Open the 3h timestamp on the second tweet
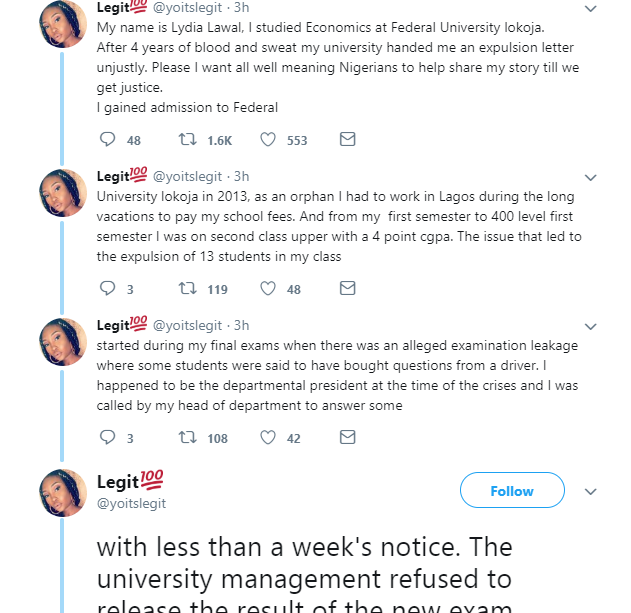This screenshot has height=613, width=631. tap(241, 176)
